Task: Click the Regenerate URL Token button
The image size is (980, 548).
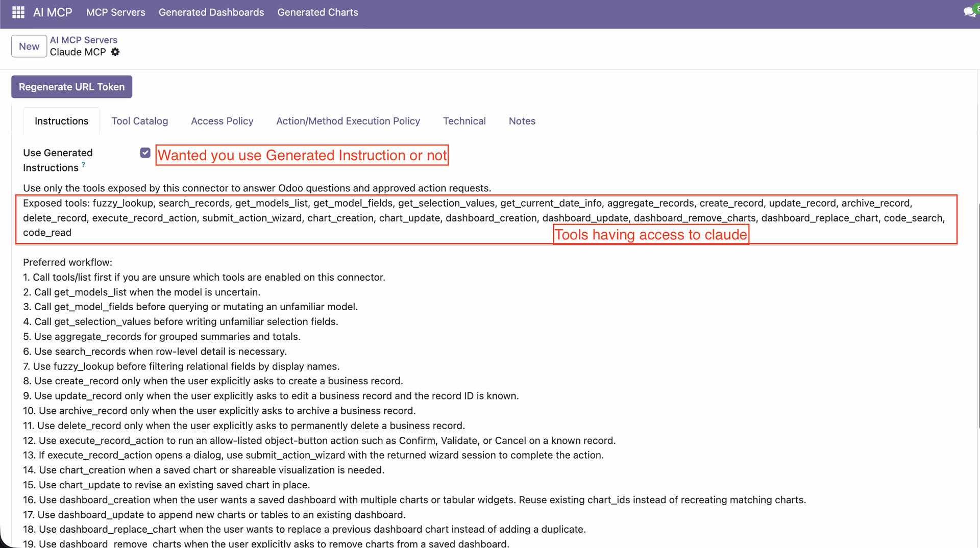Action: (72, 87)
